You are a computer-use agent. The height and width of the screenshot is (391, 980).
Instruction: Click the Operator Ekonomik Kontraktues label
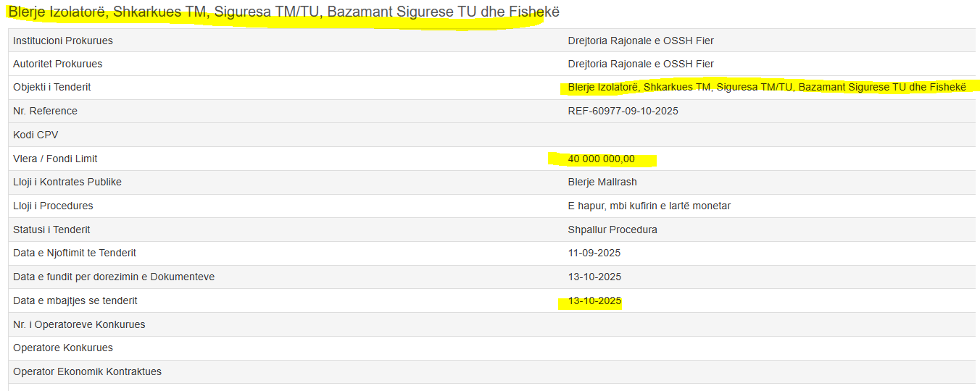[87, 371]
